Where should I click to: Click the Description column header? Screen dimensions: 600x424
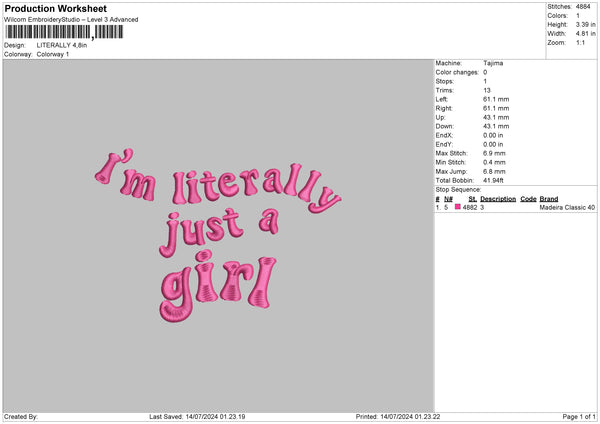tap(498, 198)
